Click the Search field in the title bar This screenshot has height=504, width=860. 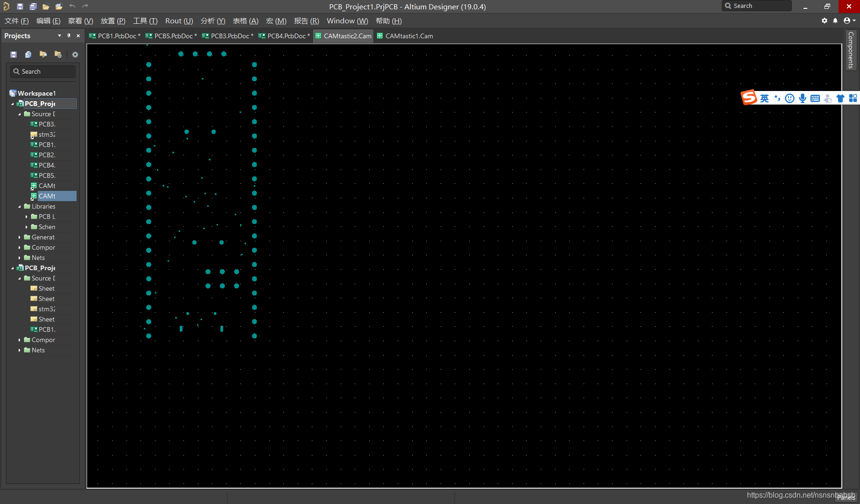click(757, 6)
